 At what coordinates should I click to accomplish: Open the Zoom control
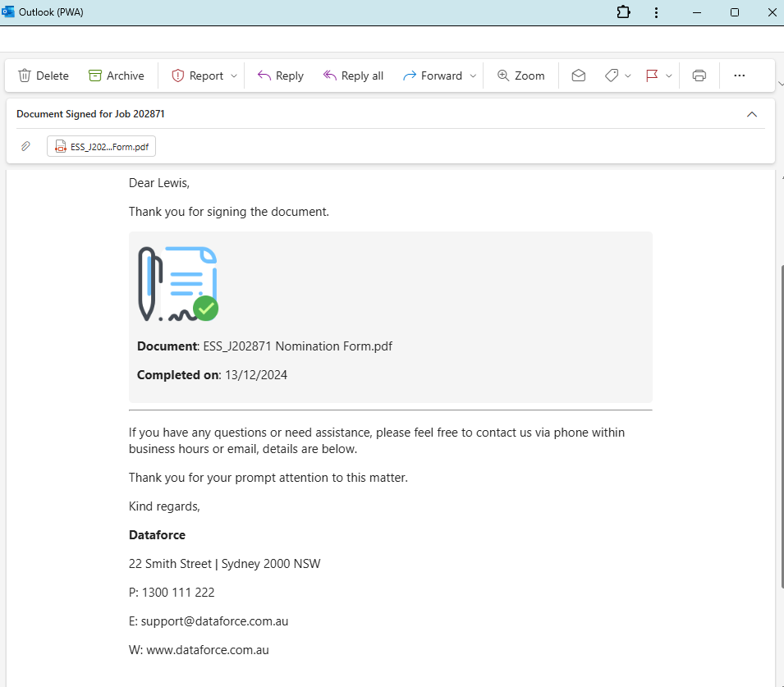520,75
